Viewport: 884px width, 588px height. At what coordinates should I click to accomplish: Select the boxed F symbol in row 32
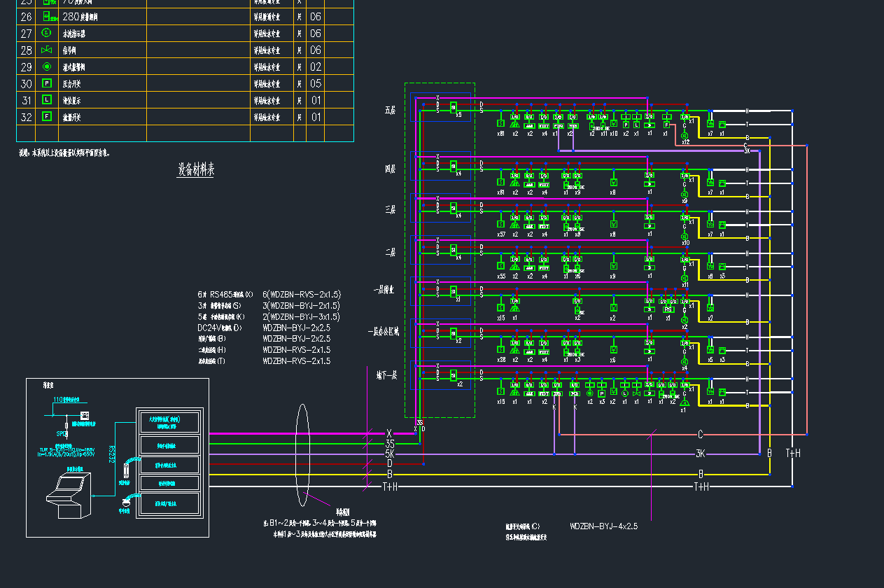coord(47,117)
